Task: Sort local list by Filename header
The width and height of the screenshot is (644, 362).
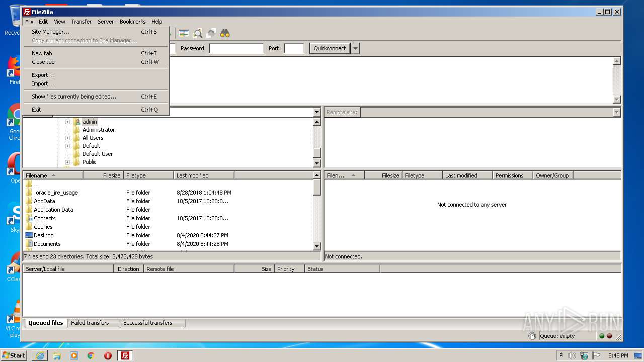Action: click(x=53, y=175)
